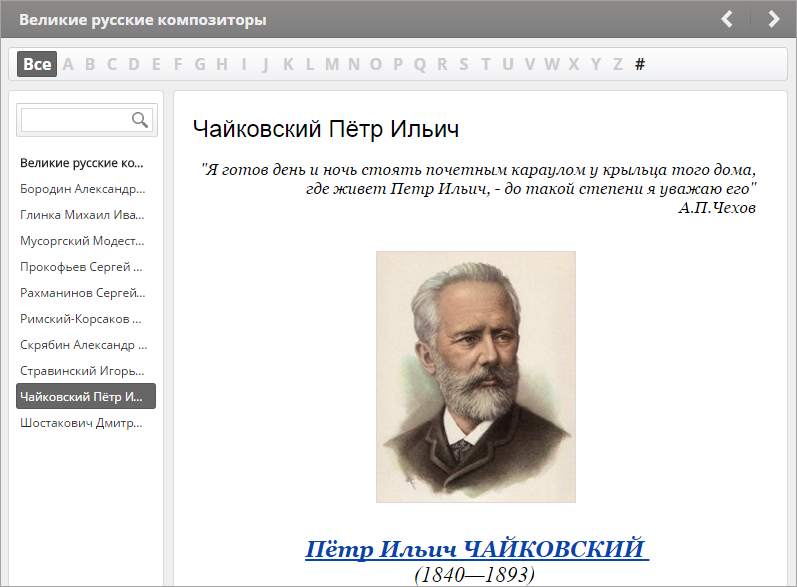Filter by letter U
The width and height of the screenshot is (797, 587).
click(508, 64)
